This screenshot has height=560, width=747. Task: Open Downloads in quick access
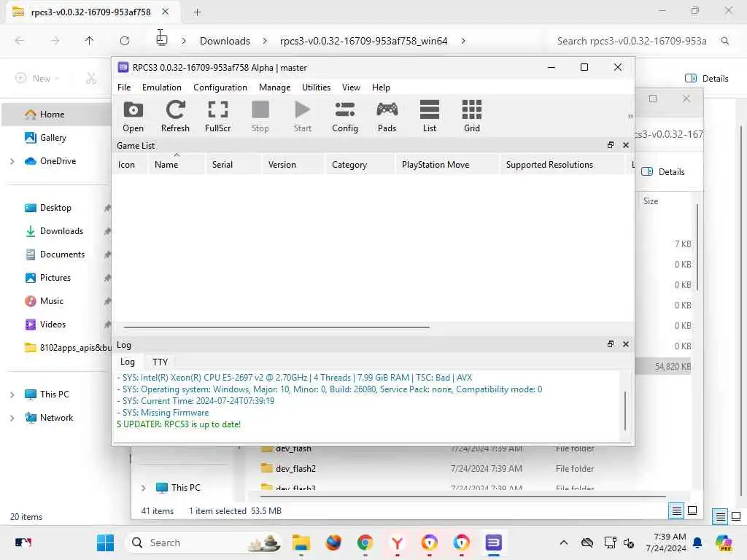(x=61, y=231)
